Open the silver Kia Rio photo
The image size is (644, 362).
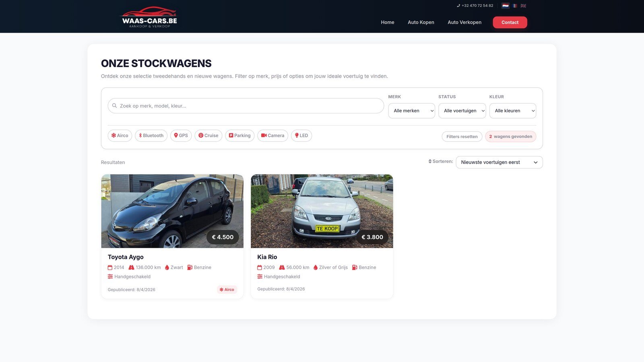(x=322, y=211)
